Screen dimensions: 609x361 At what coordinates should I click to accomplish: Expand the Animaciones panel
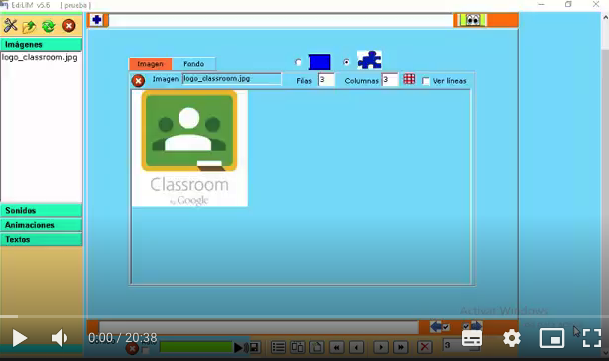(x=41, y=225)
